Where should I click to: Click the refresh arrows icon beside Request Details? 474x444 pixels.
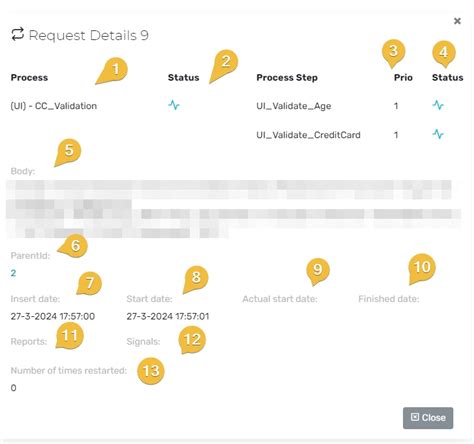pos(17,34)
